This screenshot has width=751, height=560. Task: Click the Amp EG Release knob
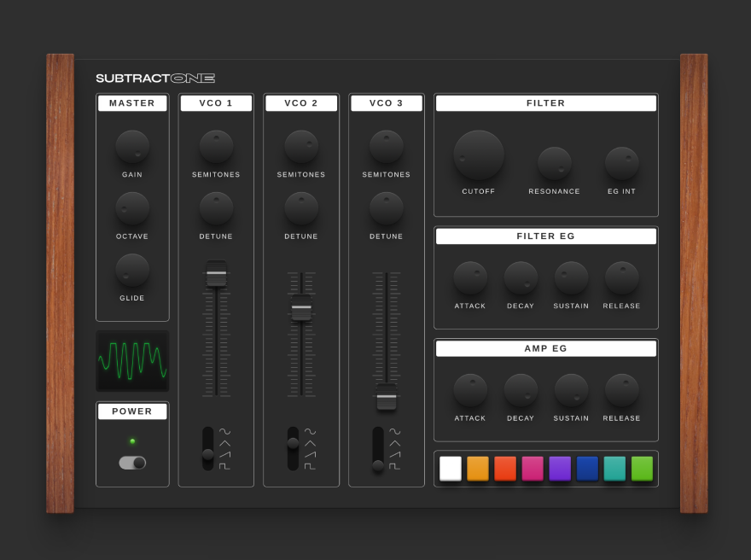(621, 390)
